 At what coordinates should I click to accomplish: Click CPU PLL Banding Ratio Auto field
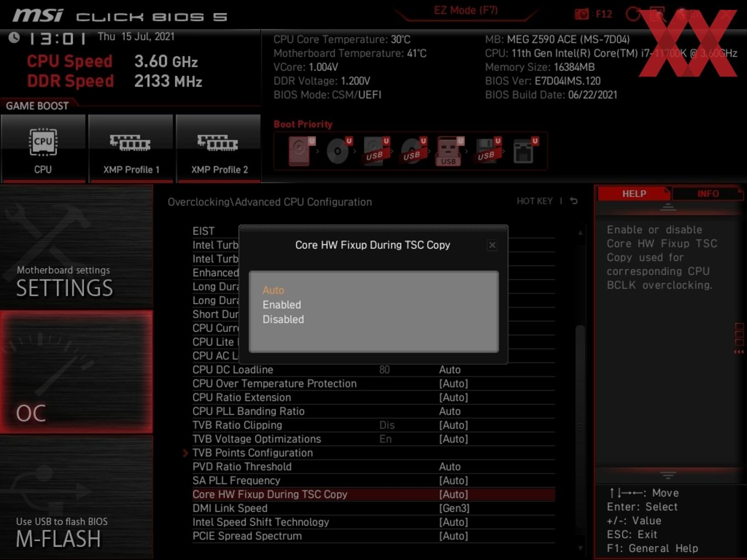[x=450, y=411]
